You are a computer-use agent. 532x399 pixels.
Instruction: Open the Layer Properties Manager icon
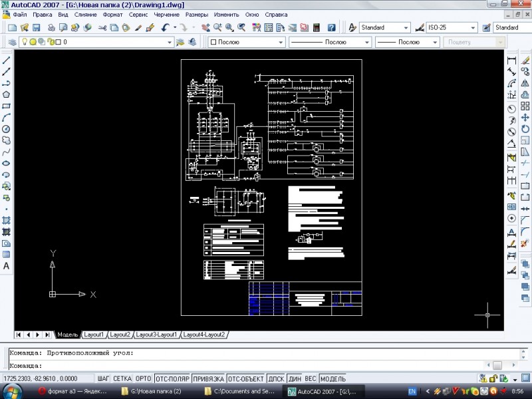point(12,42)
